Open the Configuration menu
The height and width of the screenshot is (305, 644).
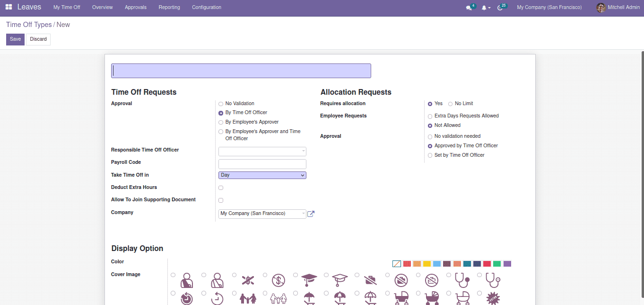click(x=207, y=8)
